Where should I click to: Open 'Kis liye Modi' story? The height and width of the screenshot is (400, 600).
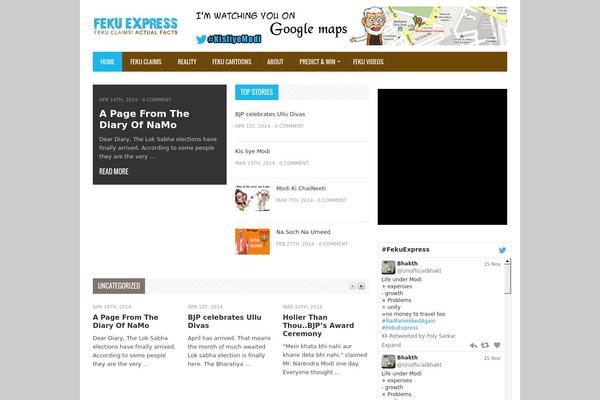tap(253, 151)
